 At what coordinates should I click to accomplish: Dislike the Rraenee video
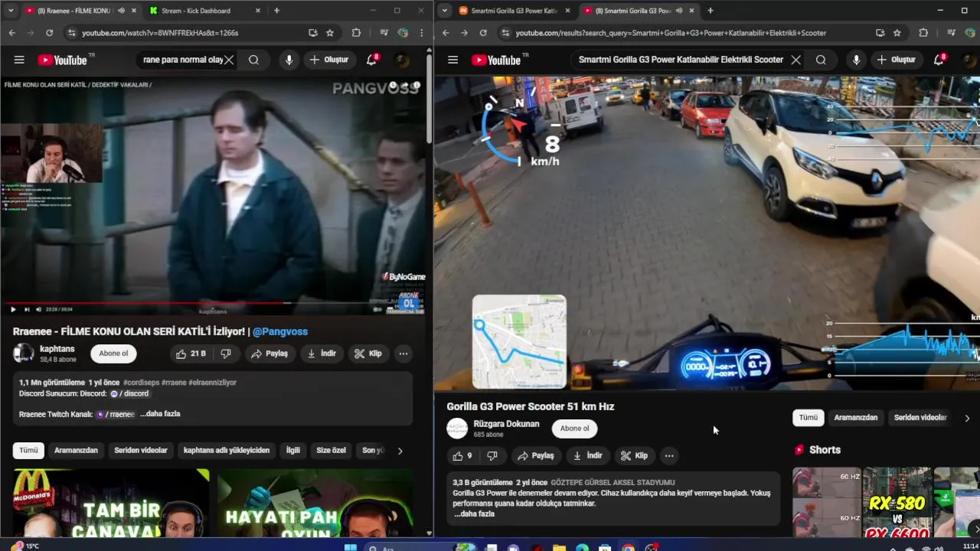pos(226,354)
